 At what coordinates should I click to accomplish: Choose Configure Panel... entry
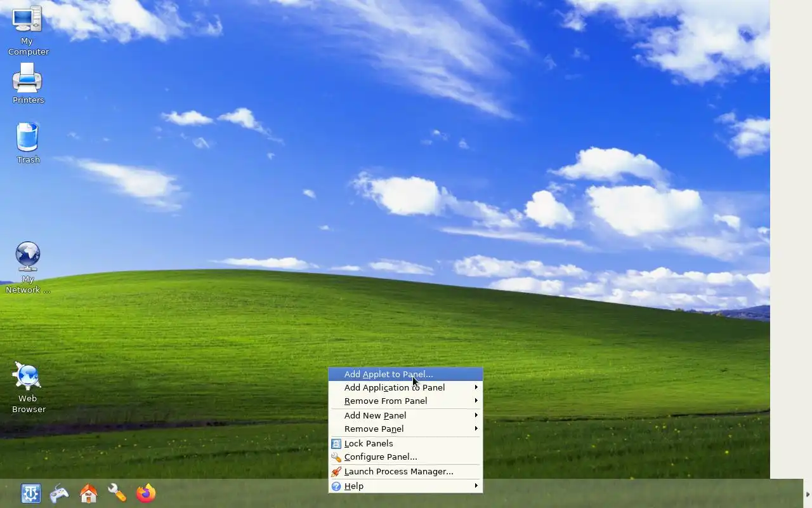point(405,457)
